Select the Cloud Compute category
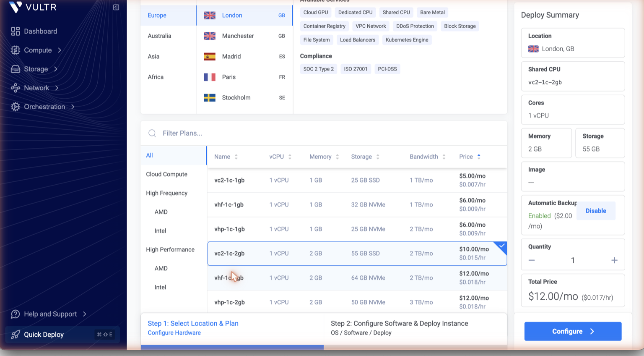Viewport: 644px width, 356px height. click(x=174, y=174)
